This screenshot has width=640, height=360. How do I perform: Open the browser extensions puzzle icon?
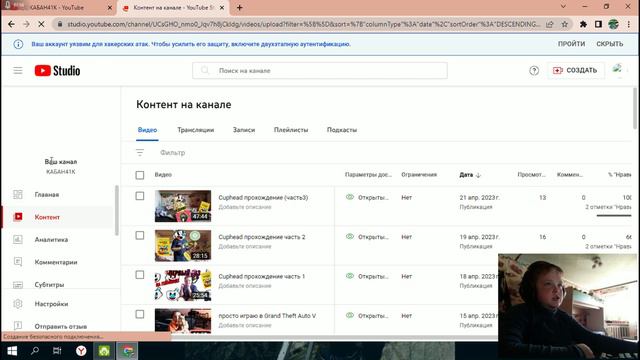(x=583, y=24)
